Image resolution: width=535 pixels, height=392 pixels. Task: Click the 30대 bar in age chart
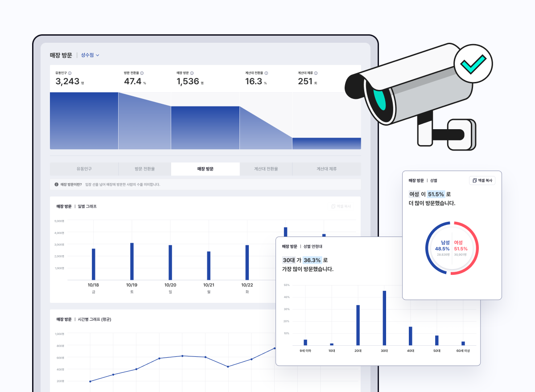[384, 318]
